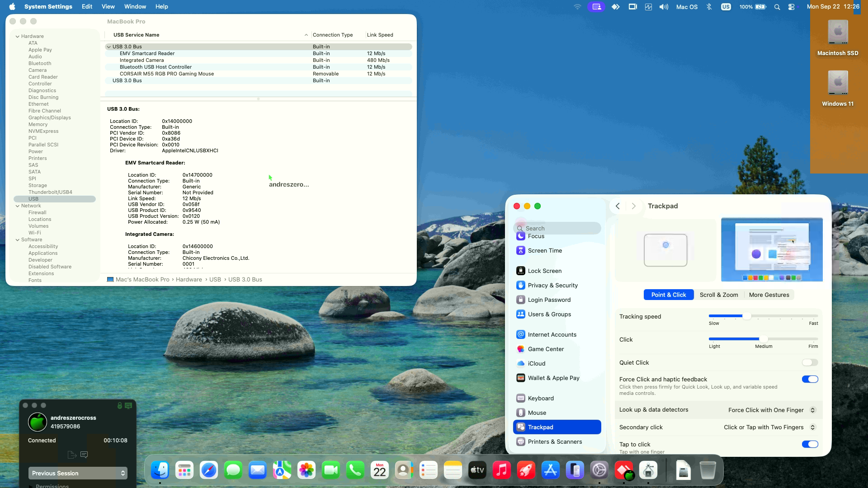Image resolution: width=868 pixels, height=488 pixels.
Task: Collapse the Network section in System Information
Action: click(x=18, y=206)
